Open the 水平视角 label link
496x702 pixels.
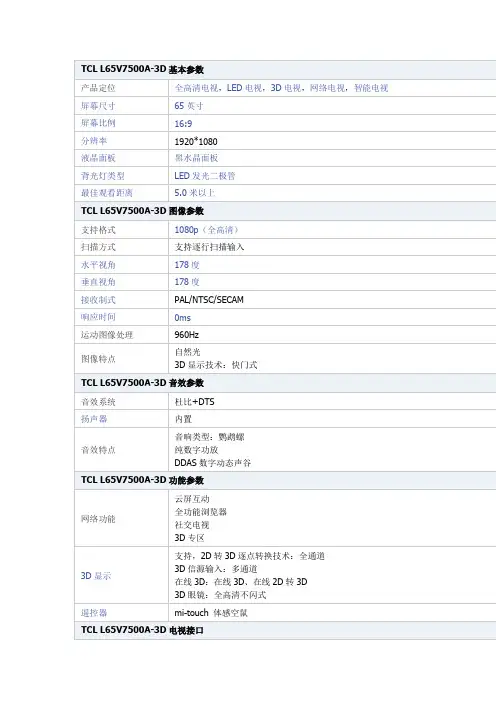tap(98, 265)
